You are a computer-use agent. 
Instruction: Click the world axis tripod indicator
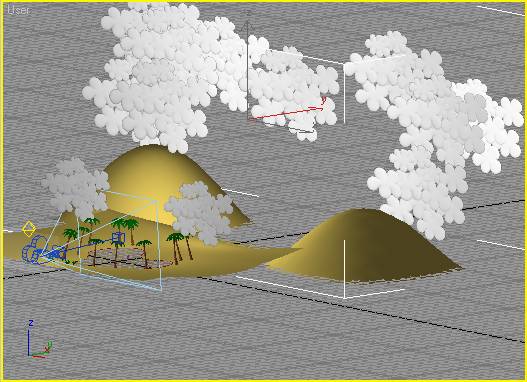tap(39, 339)
